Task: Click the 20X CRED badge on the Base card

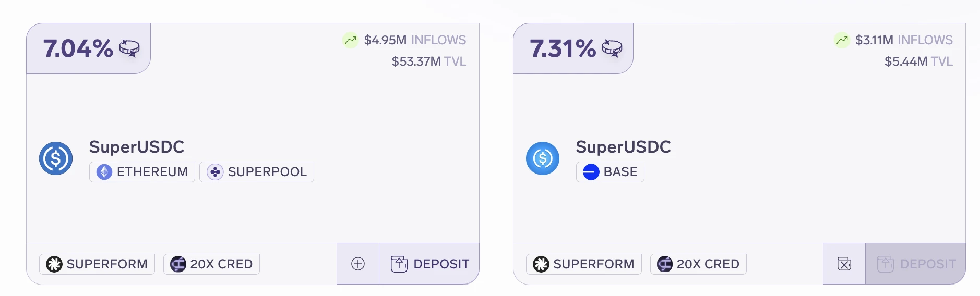Action: 698,264
